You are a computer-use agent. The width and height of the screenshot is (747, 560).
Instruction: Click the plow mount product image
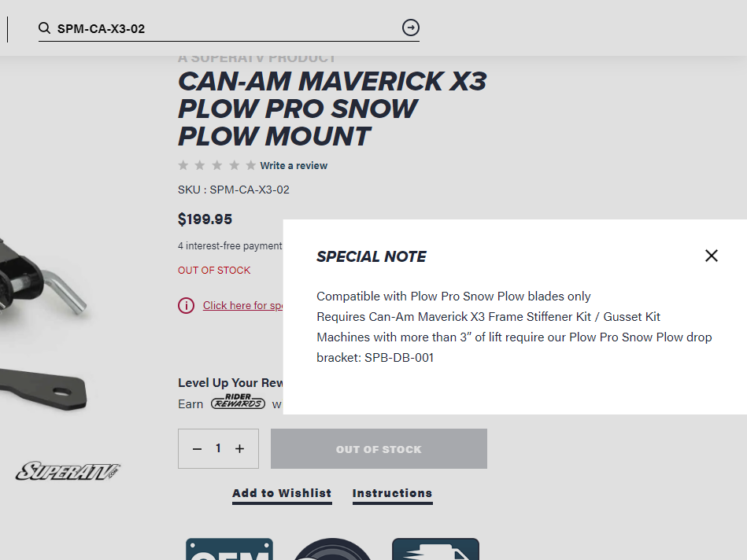point(47,330)
